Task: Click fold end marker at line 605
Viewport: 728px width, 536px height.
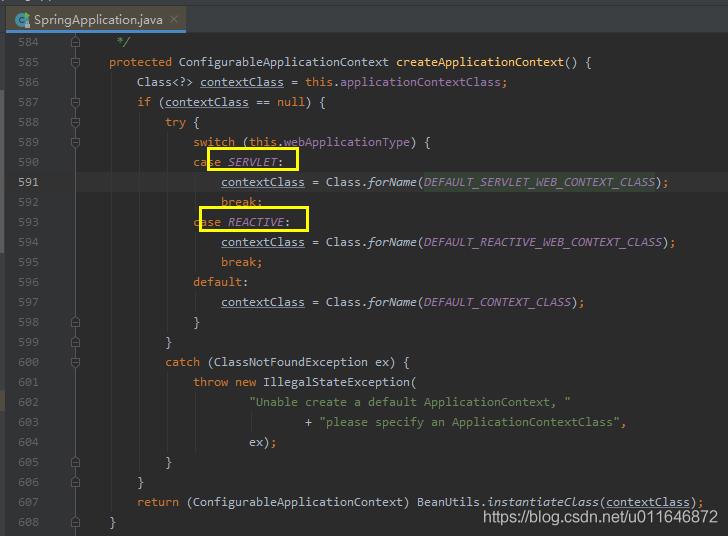Action: pyautogui.click(x=75, y=462)
